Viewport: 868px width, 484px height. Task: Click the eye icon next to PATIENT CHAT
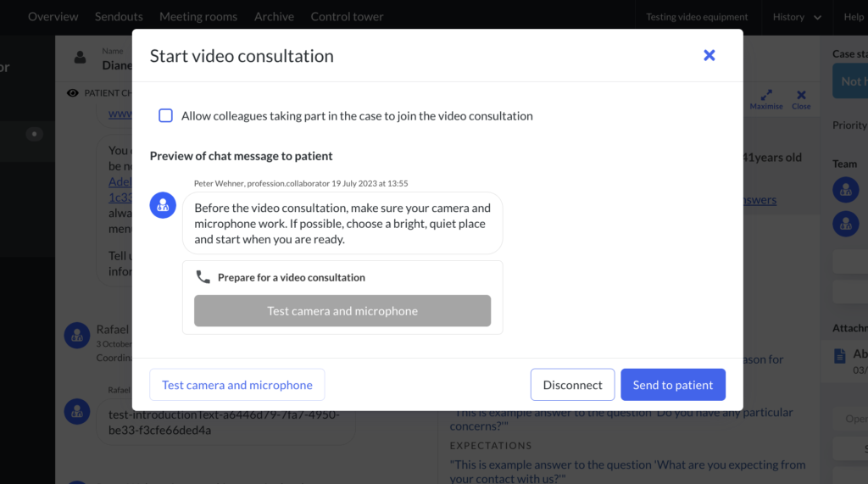73,93
